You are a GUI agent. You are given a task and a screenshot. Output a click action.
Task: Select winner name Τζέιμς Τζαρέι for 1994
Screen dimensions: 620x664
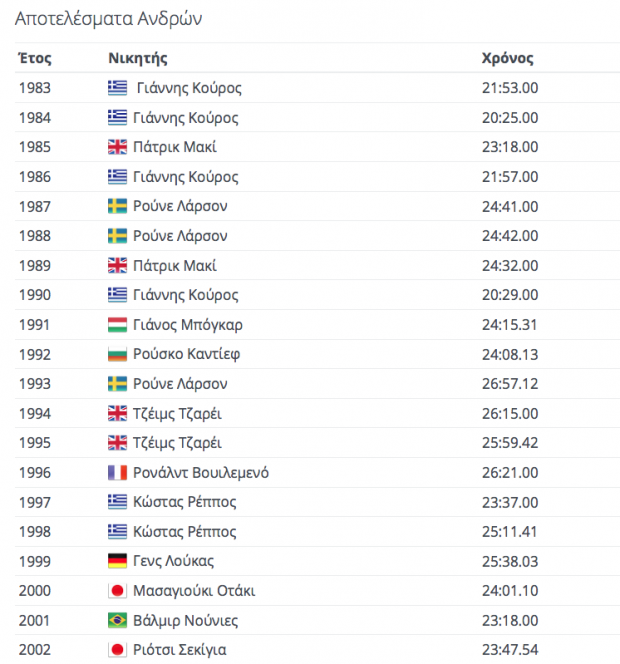[177, 414]
